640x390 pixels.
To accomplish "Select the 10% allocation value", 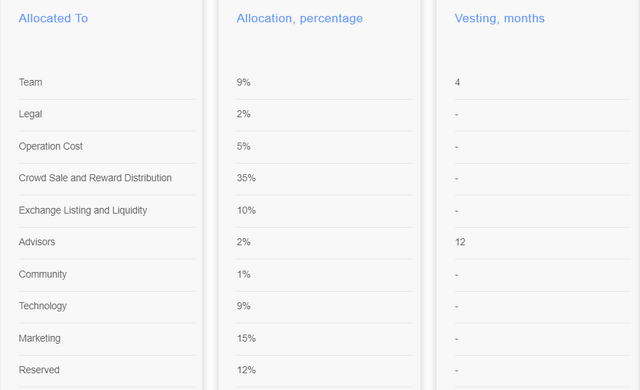I will pyautogui.click(x=246, y=211).
